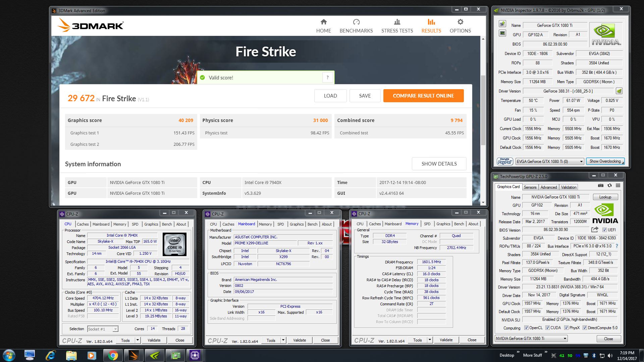644x362 pixels.
Task: Click Show Overclocking in NVIDIA Inspector
Action: tap(605, 161)
